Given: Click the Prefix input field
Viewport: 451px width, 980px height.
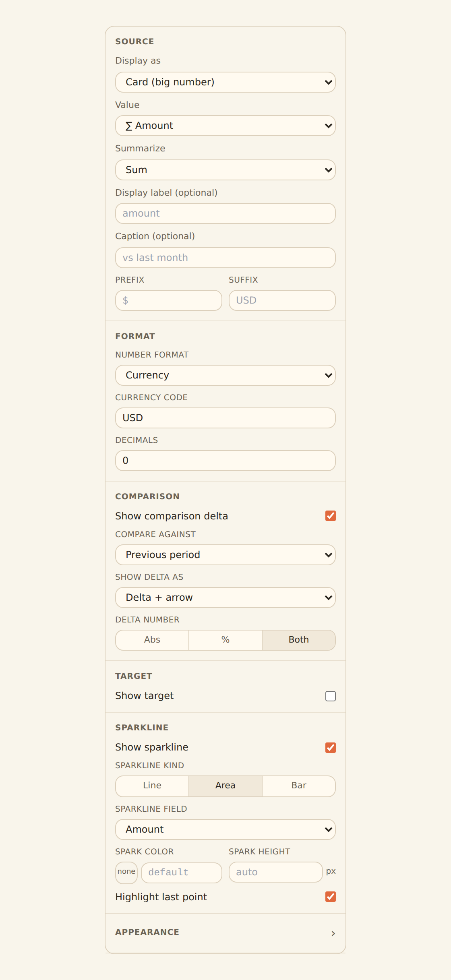Looking at the screenshot, I should click(x=169, y=300).
